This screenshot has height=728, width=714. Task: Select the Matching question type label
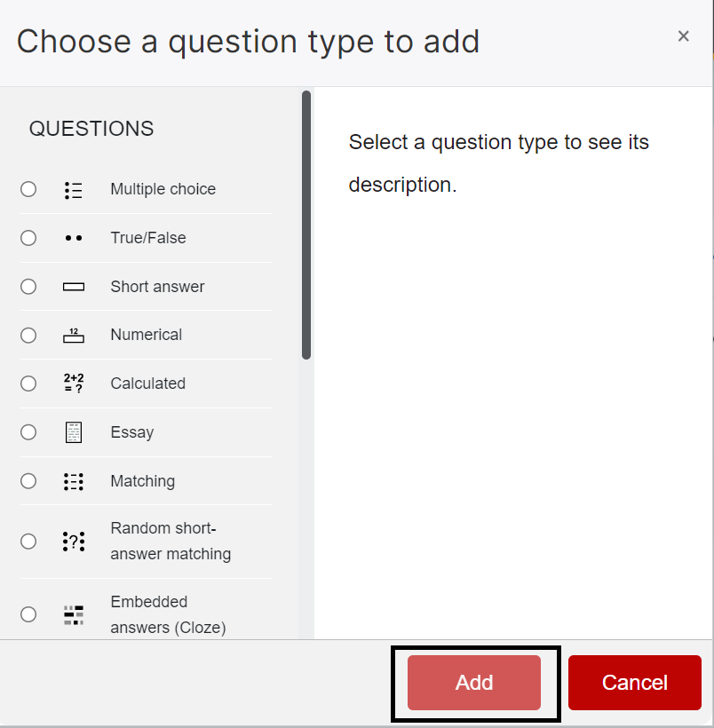coord(142,481)
